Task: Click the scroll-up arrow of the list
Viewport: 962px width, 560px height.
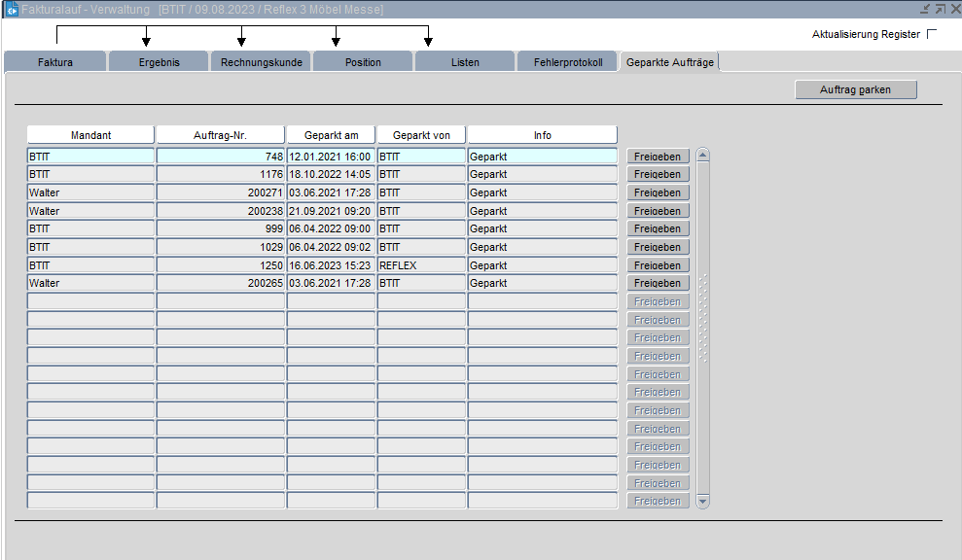Action: 703,155
